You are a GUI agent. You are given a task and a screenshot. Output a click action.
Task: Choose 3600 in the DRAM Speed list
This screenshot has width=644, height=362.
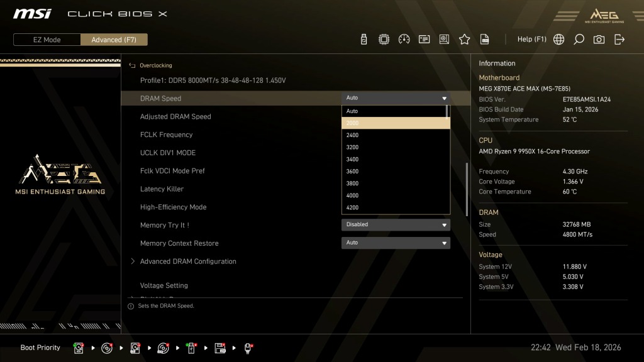pyautogui.click(x=396, y=171)
